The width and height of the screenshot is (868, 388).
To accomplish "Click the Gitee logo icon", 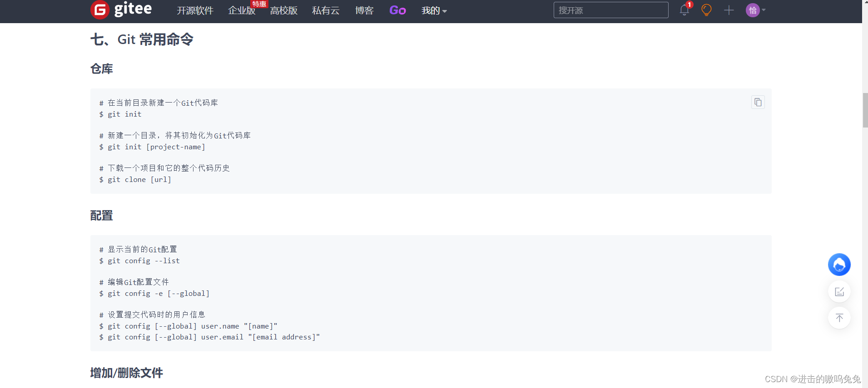I will [x=100, y=10].
